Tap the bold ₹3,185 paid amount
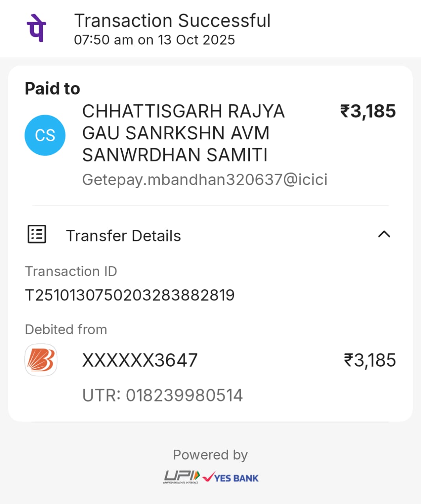Viewport: 421px width, 504px height. tap(368, 111)
